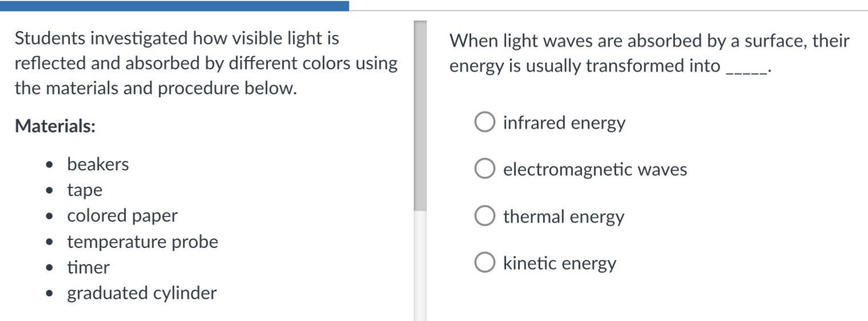This screenshot has height=321, width=868.
Task: Click the 'graduated cylinder' list item
Action: [142, 294]
